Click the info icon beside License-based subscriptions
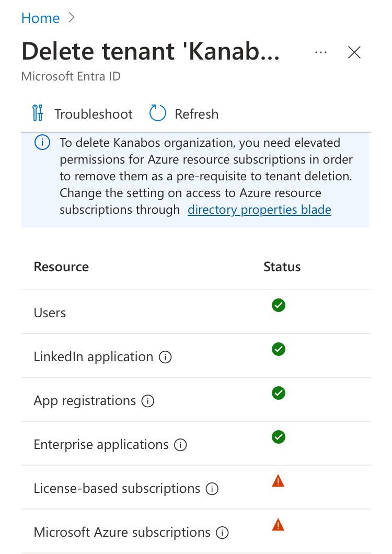The image size is (392, 554). point(212,489)
